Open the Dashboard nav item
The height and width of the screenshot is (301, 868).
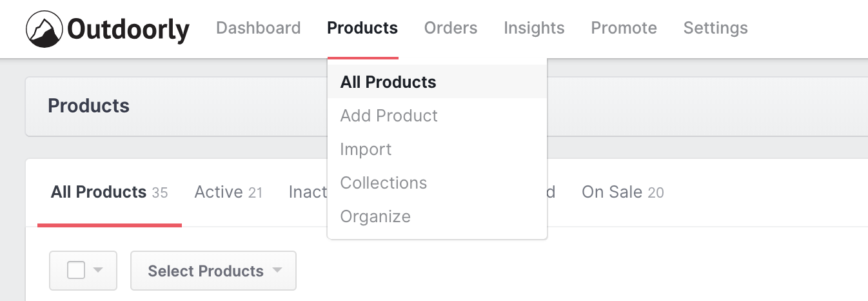(258, 28)
